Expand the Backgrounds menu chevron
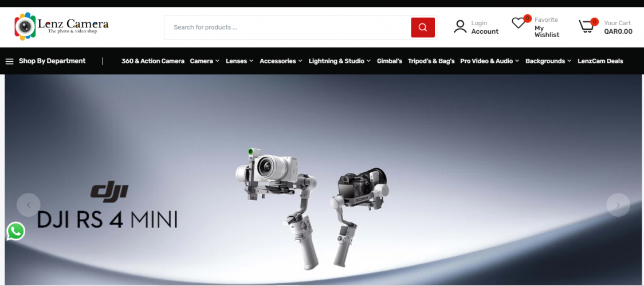 (570, 61)
